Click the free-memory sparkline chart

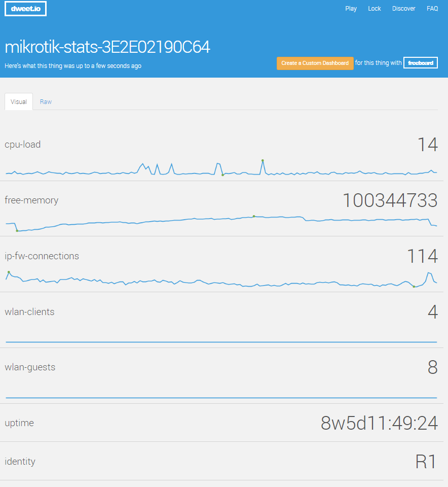pos(221,224)
